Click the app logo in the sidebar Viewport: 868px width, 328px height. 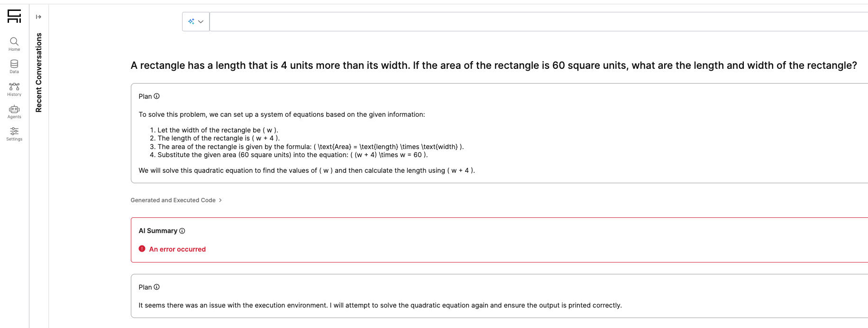[14, 16]
